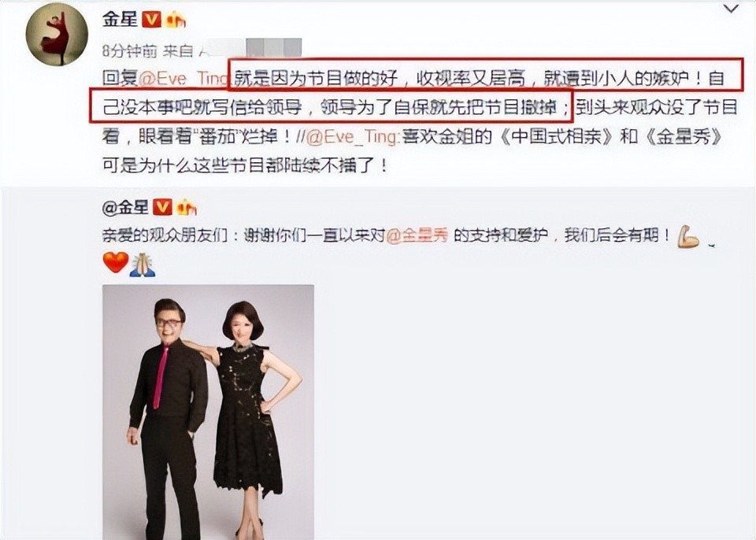Click the crown membership icon next to 金星

click(176, 19)
